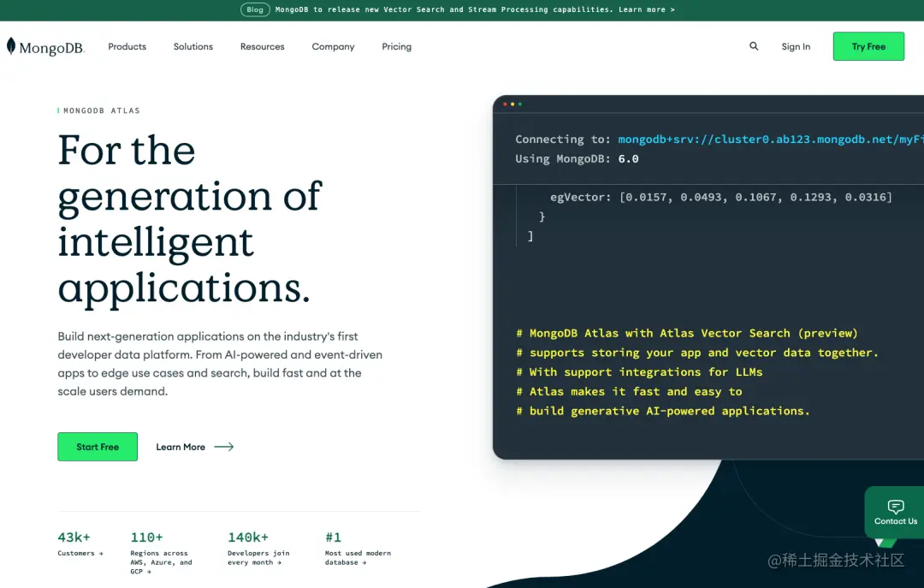Open the Solutions menu
The height and width of the screenshot is (588, 924).
pos(193,46)
